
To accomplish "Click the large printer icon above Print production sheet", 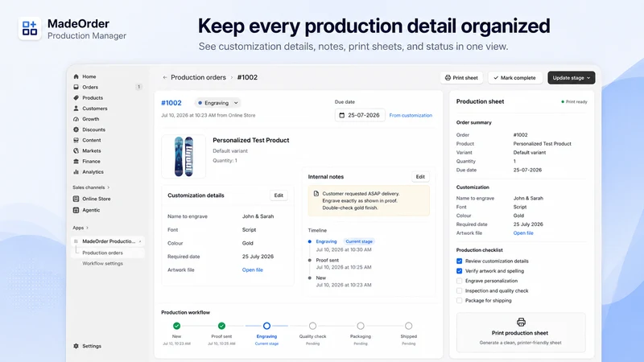I will (x=521, y=322).
